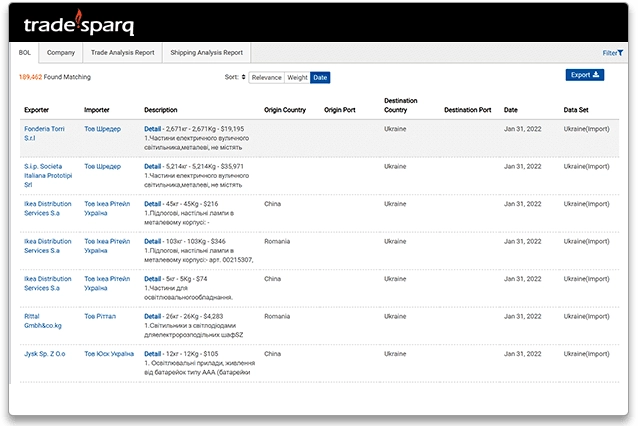The image size is (638, 426).
Task: Sort results by Weight
Action: [x=297, y=77]
